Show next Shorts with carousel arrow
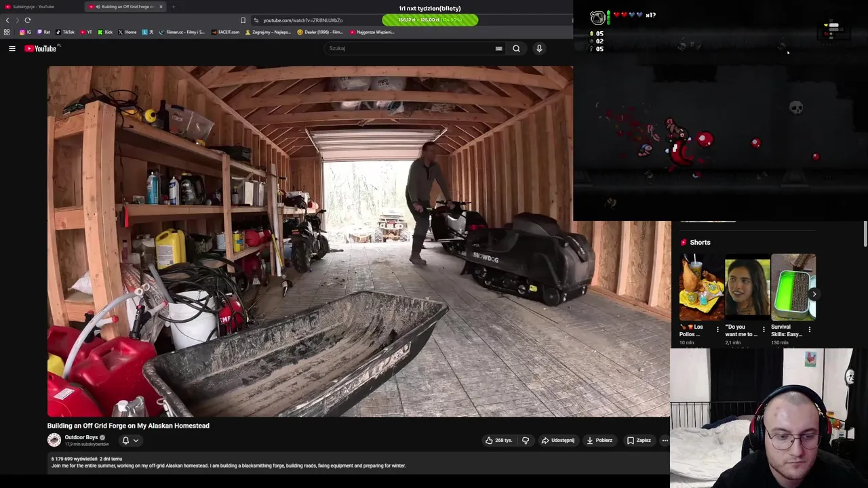This screenshot has width=868, height=488. 813,294
